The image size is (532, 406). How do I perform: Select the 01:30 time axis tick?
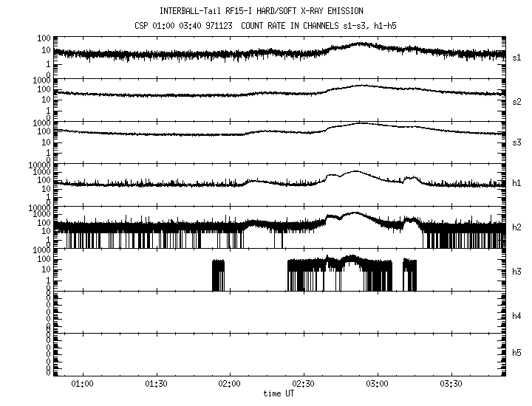point(156,384)
